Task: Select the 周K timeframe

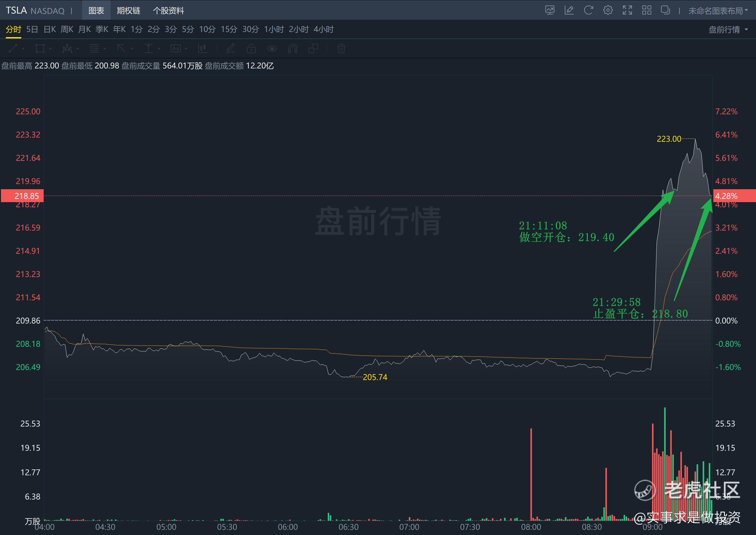Action: pyautogui.click(x=67, y=29)
